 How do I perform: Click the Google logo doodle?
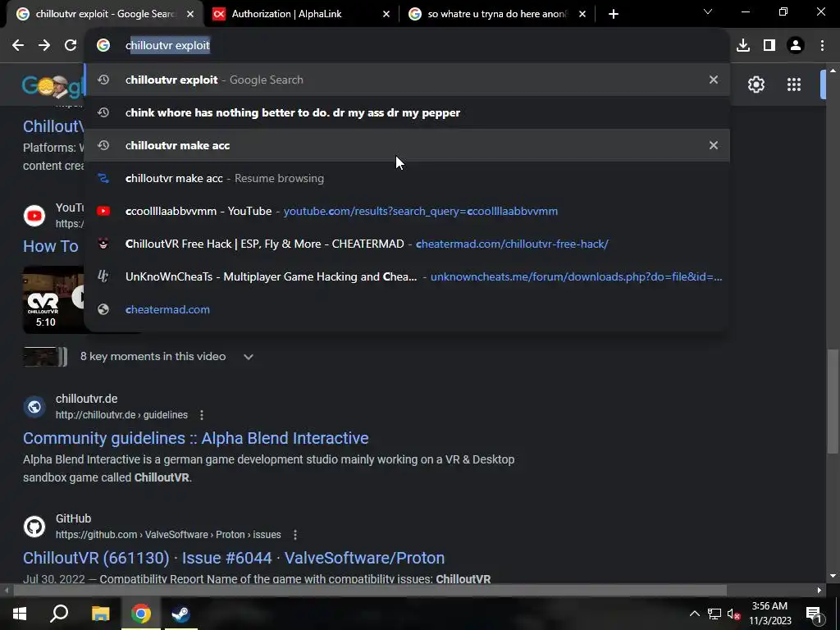52,85
